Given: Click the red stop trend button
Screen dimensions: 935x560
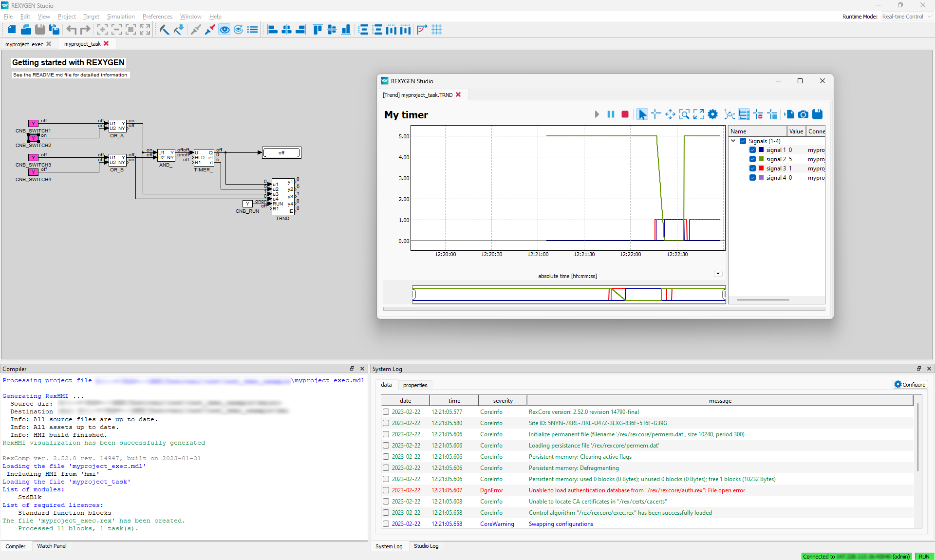Looking at the screenshot, I should [x=625, y=114].
